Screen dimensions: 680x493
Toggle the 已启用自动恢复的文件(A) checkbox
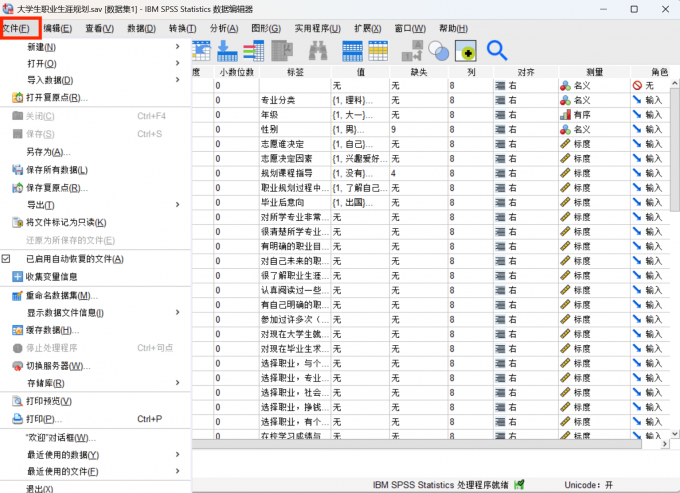6,259
